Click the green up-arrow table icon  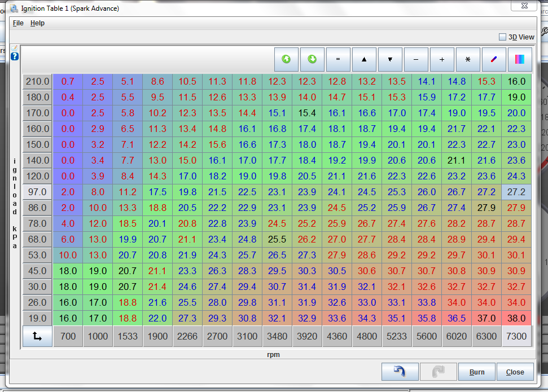point(286,59)
